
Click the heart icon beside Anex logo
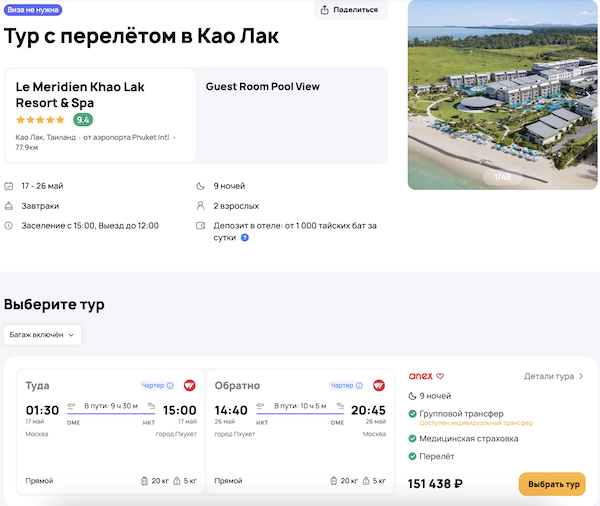point(440,376)
